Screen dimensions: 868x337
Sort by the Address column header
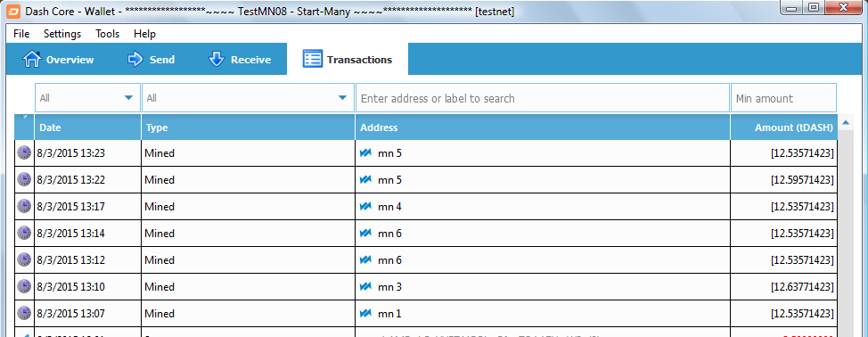click(x=543, y=127)
